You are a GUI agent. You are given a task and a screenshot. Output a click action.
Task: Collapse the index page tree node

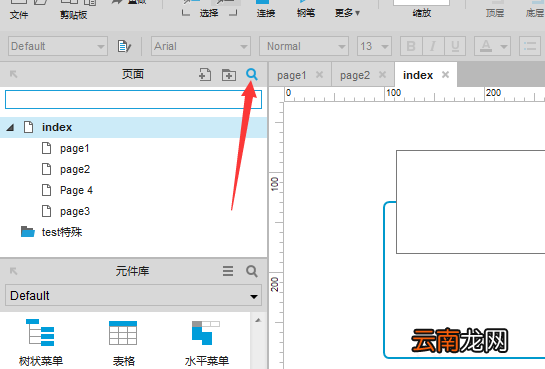10,128
